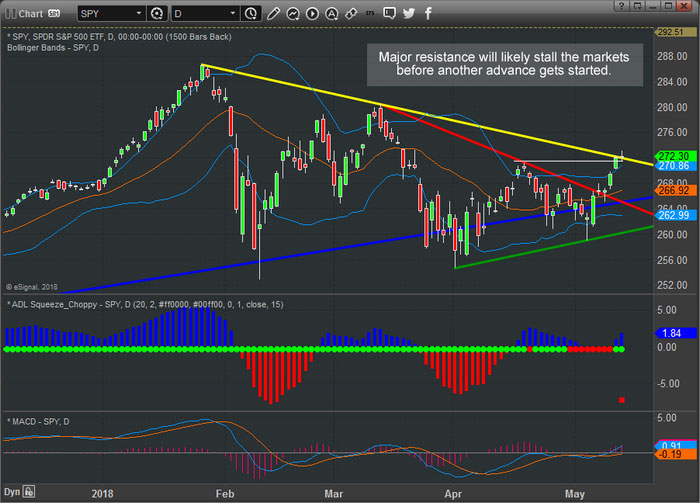Click the small red square squeeze marker
This screenshot has height=503, width=700.
click(x=622, y=400)
